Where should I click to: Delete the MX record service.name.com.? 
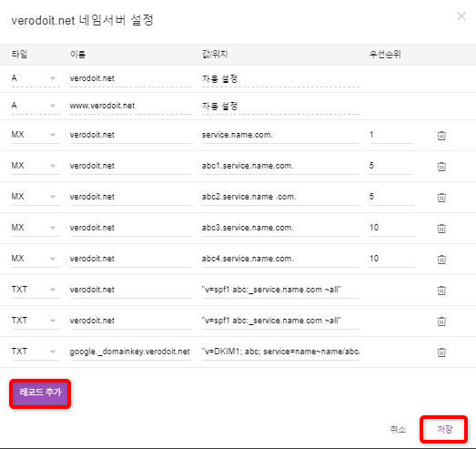[441, 135]
